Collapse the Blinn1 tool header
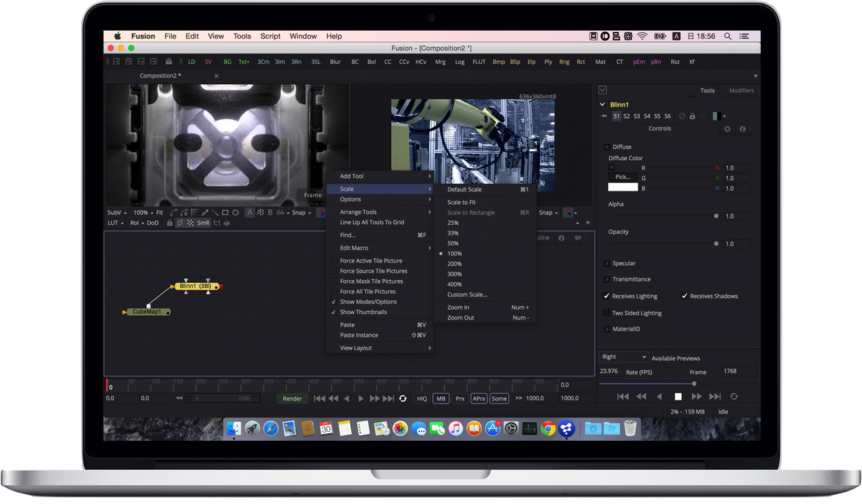The image size is (862, 504). [603, 104]
